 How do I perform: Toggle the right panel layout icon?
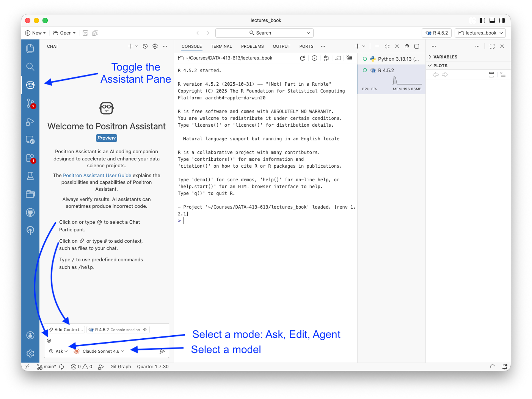pyautogui.click(x=502, y=20)
